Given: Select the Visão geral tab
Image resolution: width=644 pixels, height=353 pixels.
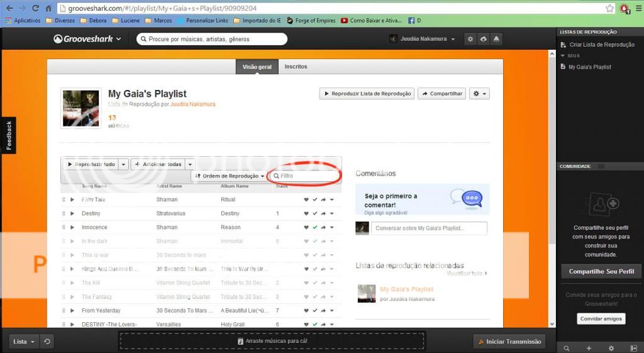Looking at the screenshot, I should [x=257, y=67].
